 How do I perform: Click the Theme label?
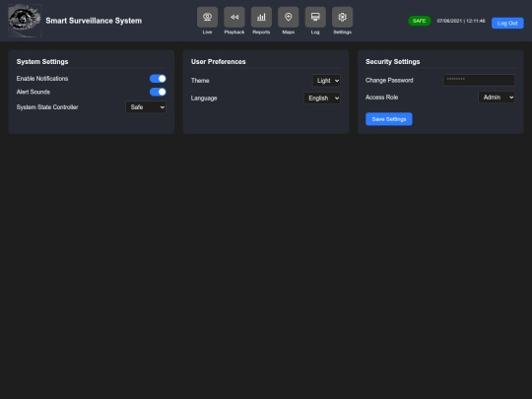click(x=200, y=81)
